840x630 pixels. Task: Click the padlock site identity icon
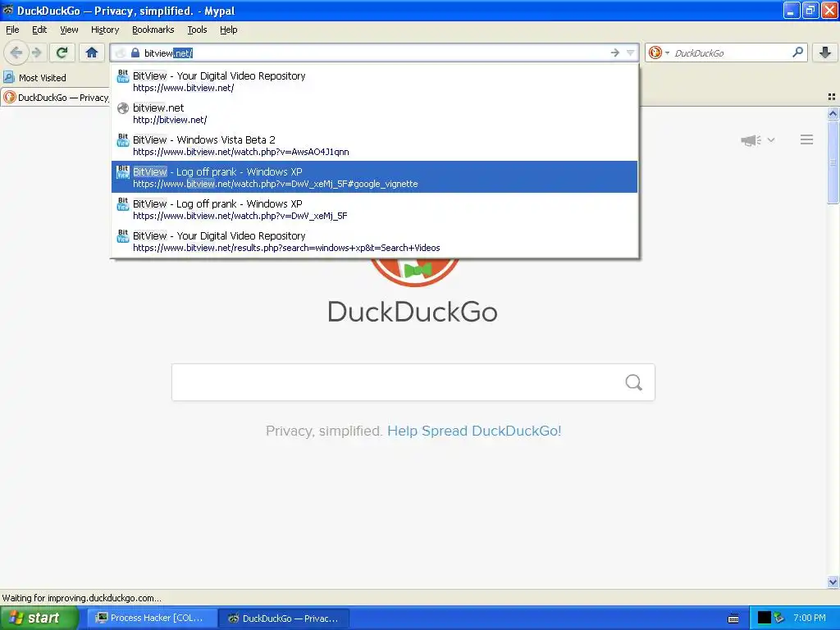pyautogui.click(x=135, y=53)
